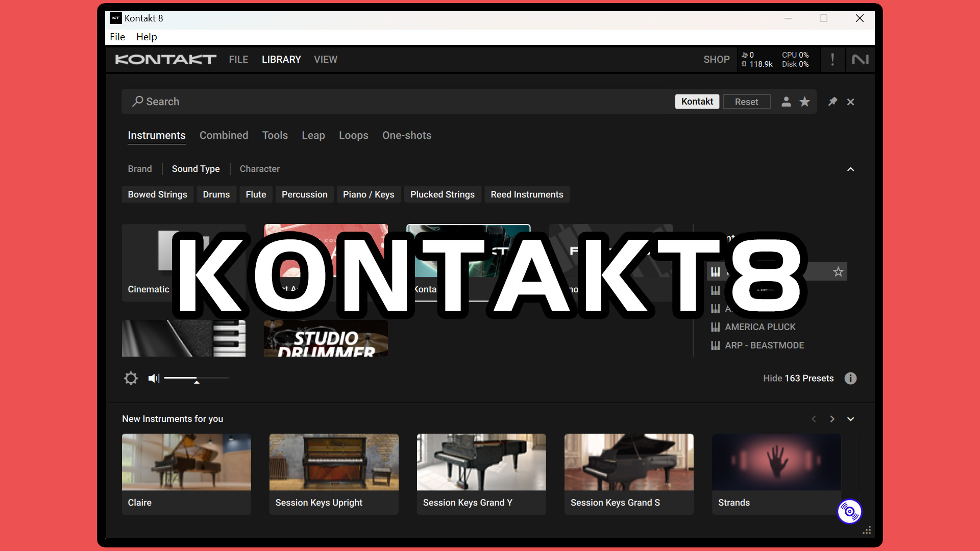980x551 pixels.
Task: Open browser settings gear icon
Action: click(x=131, y=378)
